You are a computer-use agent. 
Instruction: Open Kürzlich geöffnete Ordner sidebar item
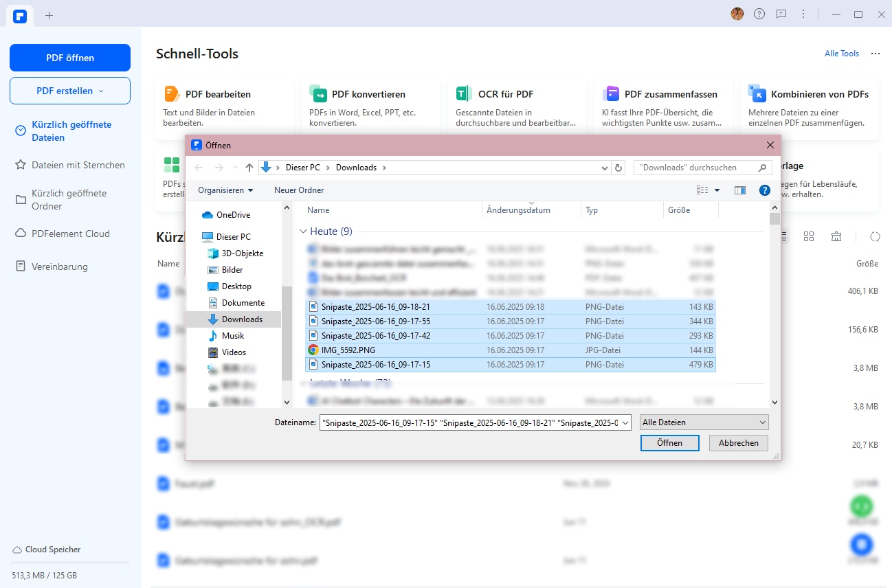pos(71,200)
